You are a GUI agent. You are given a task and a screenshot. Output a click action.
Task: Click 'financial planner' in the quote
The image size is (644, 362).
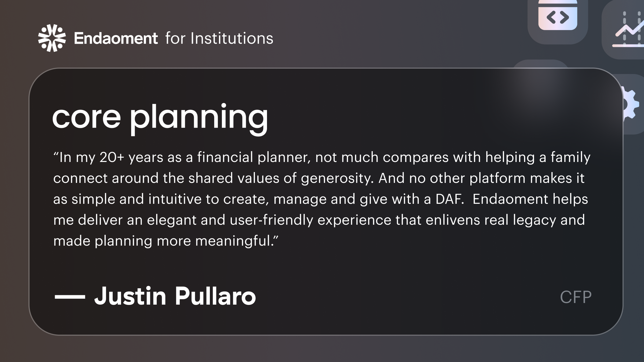coord(254,157)
